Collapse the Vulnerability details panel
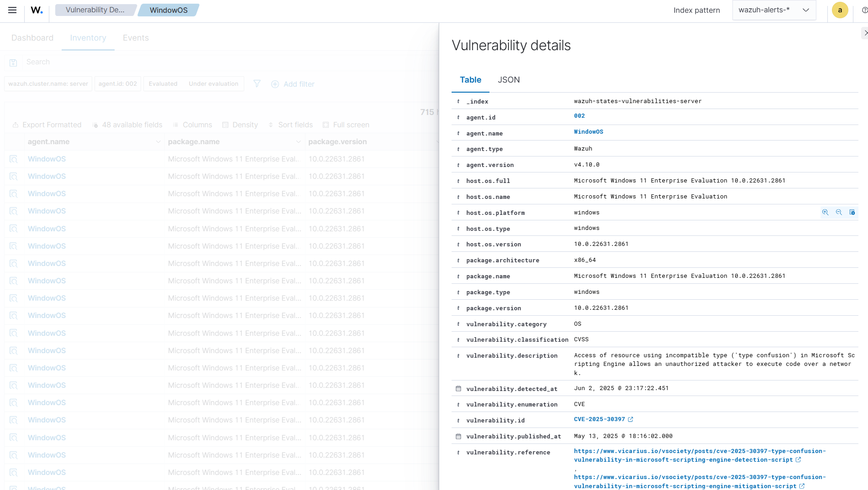 864,33
